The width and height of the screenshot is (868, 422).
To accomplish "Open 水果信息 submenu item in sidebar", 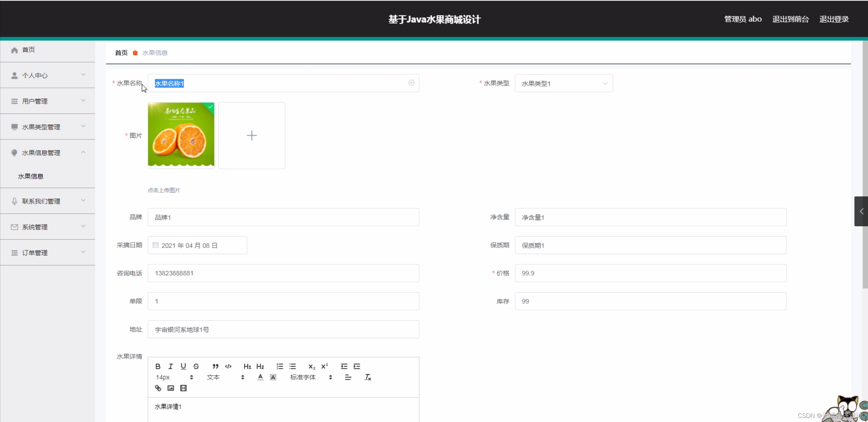I will point(31,176).
